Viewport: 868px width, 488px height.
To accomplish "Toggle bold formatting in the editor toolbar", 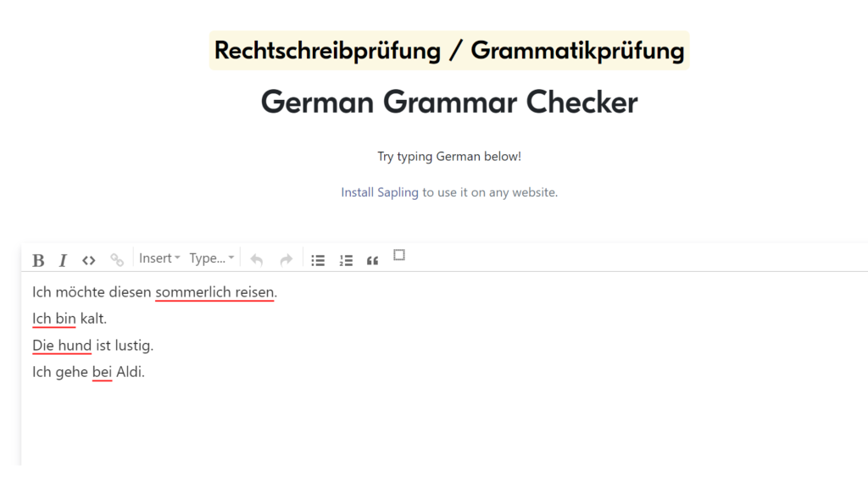I will coord(38,259).
